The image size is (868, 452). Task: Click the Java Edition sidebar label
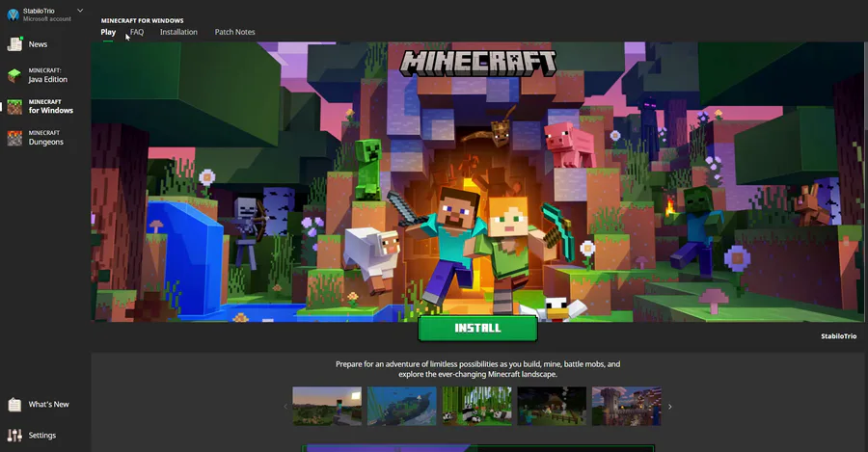tap(47, 80)
